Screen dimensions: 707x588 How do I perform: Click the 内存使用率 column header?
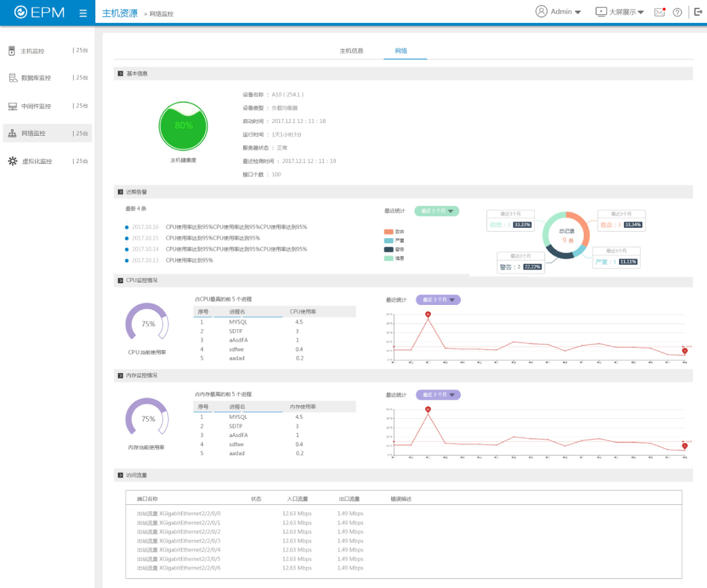(x=303, y=407)
